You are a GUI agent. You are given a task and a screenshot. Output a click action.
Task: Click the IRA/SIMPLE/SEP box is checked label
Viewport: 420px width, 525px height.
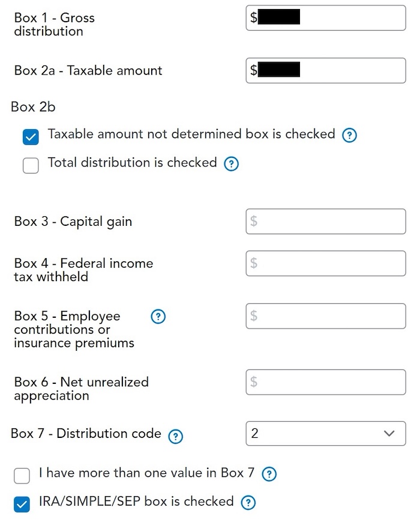click(136, 502)
